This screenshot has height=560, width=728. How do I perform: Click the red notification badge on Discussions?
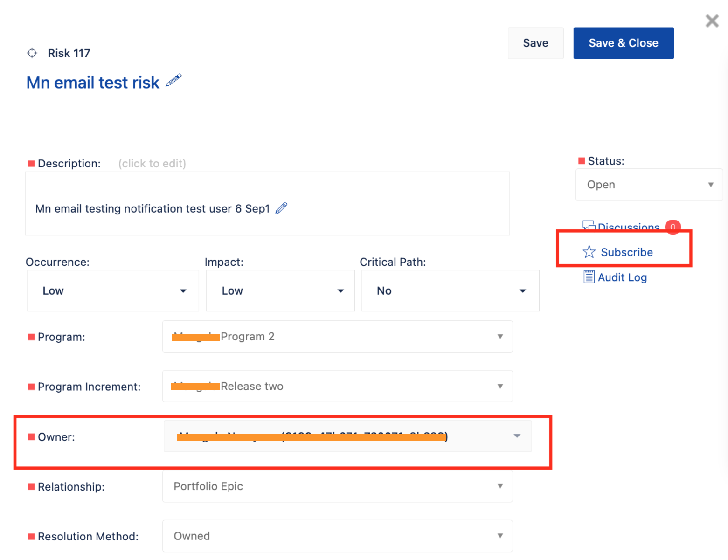pos(673,227)
